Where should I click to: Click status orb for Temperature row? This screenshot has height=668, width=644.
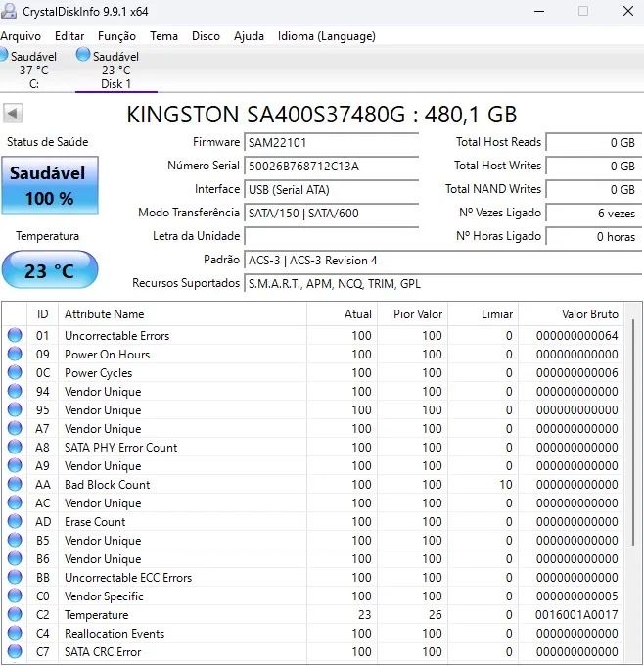click(15, 614)
